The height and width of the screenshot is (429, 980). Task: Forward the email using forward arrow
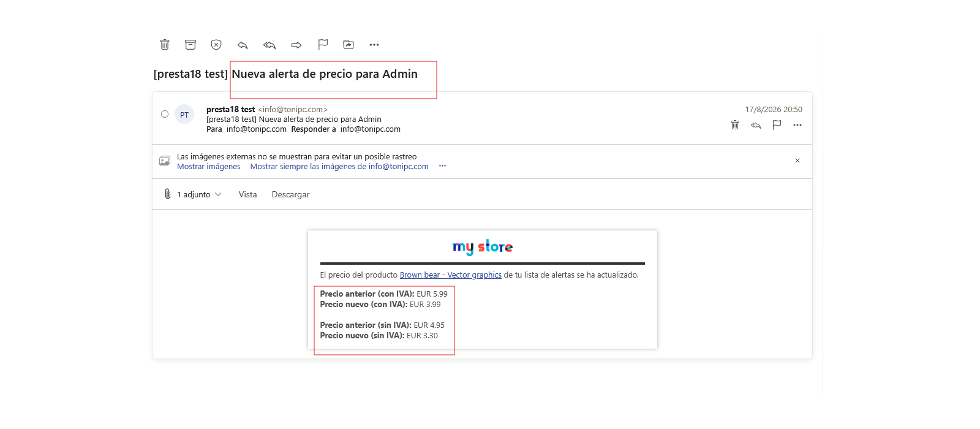coord(296,45)
